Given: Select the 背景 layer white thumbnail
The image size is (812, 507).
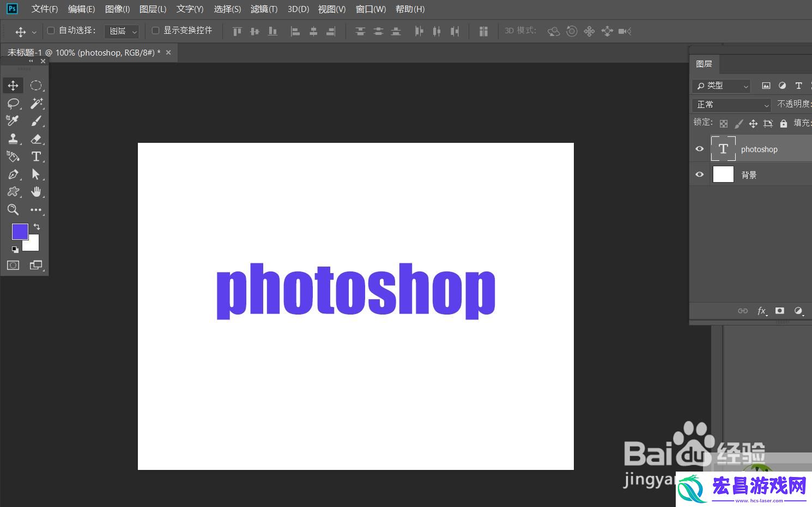Looking at the screenshot, I should click(x=723, y=174).
